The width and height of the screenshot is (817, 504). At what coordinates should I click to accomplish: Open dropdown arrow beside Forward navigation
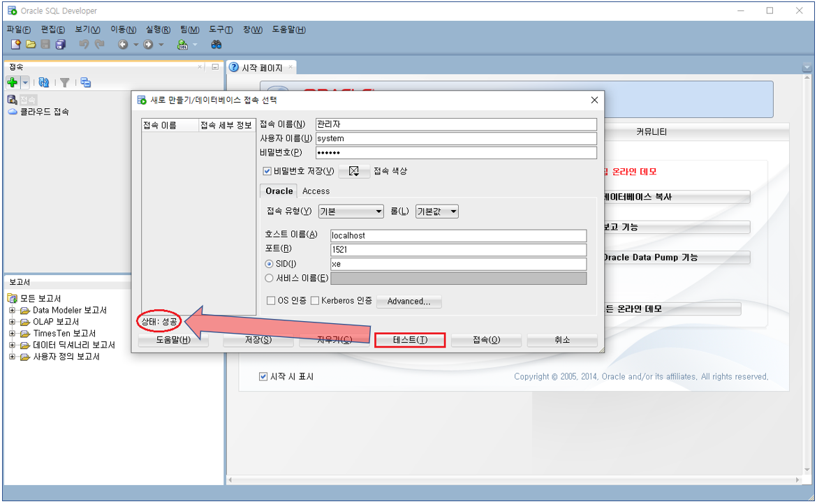pos(161,45)
